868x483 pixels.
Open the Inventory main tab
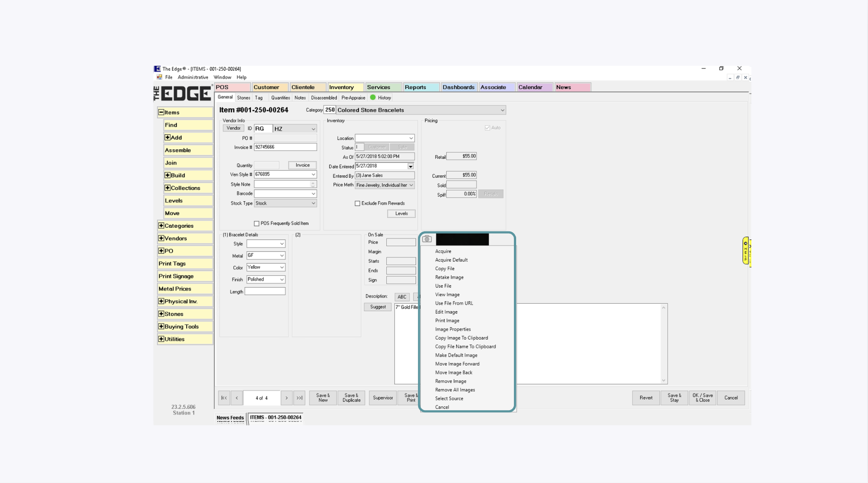(345, 87)
